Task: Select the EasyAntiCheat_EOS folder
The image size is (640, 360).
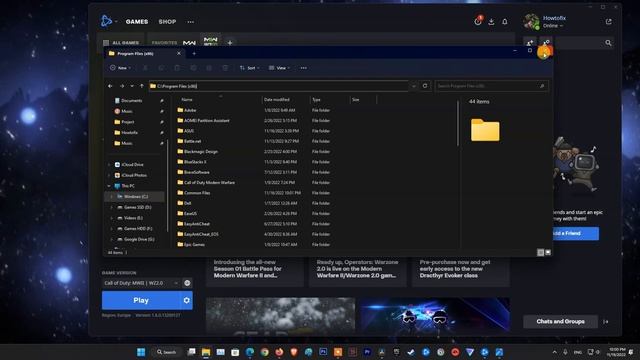Action: [201, 234]
